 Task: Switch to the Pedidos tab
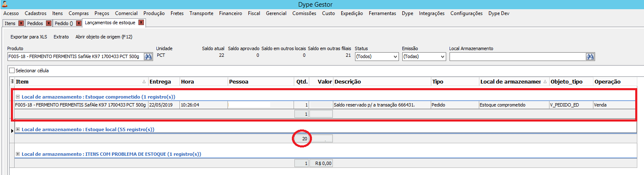(35, 23)
